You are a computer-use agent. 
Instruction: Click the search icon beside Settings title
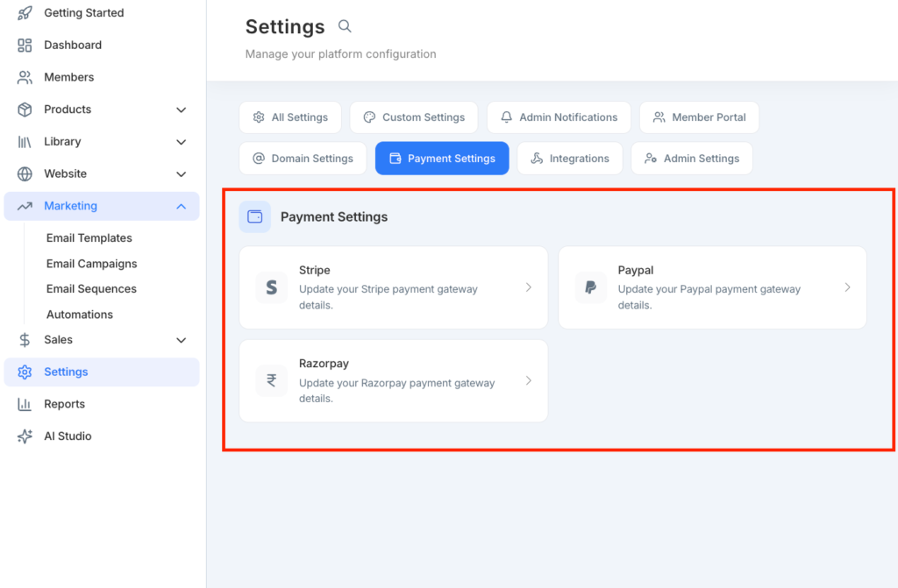pos(344,26)
